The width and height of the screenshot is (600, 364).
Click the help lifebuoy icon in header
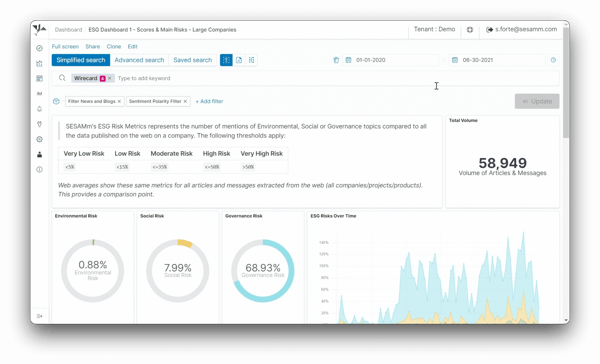point(470,29)
